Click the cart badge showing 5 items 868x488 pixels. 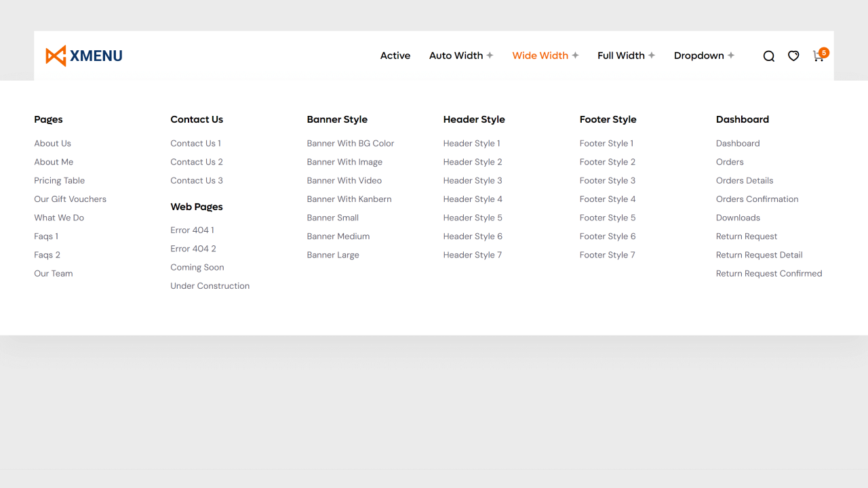[x=823, y=52]
